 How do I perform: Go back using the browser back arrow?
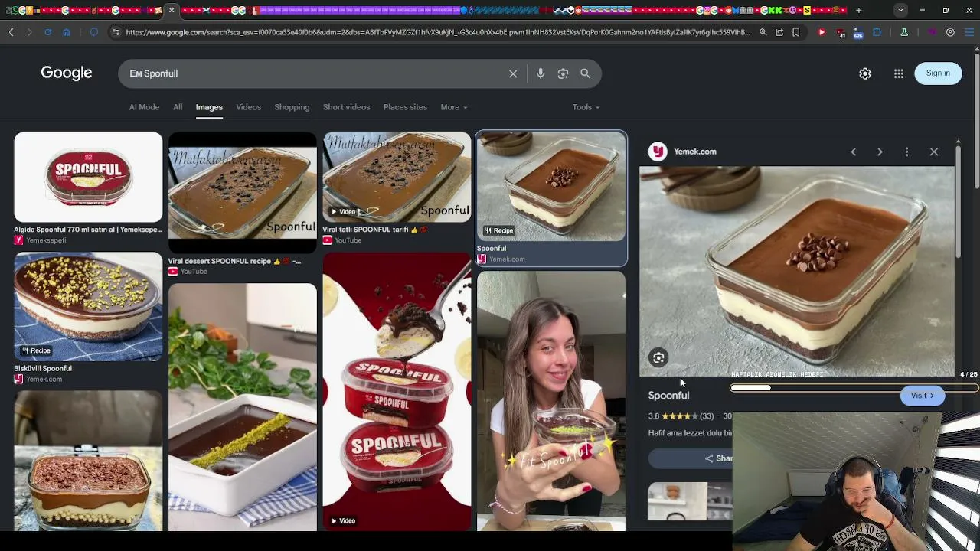point(11,32)
